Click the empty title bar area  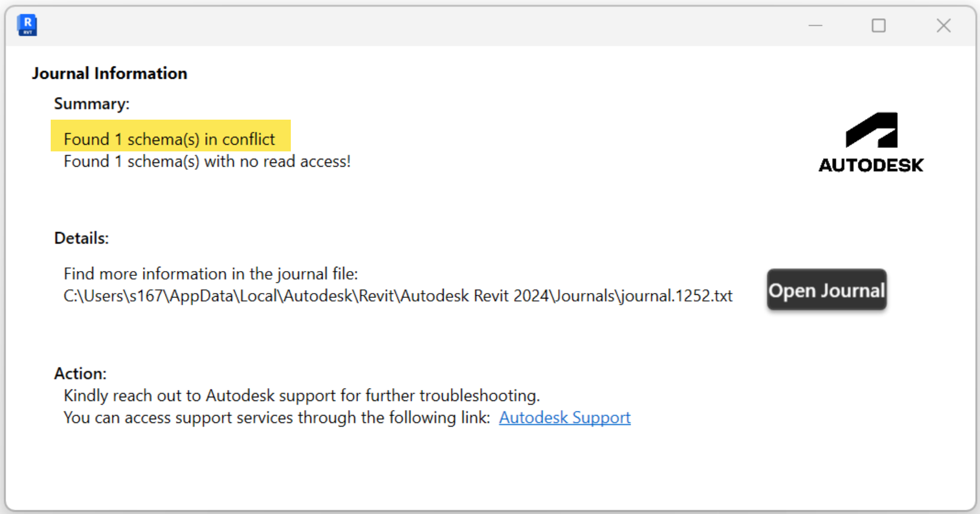[415, 26]
